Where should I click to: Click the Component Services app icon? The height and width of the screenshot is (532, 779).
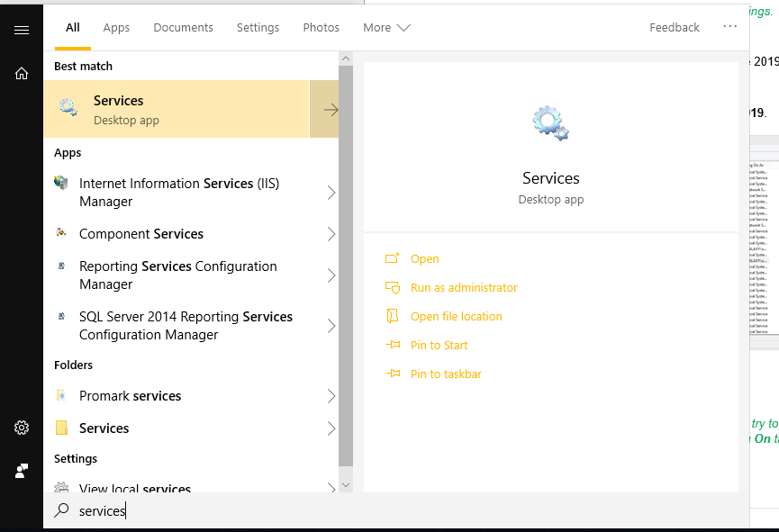coord(61,233)
